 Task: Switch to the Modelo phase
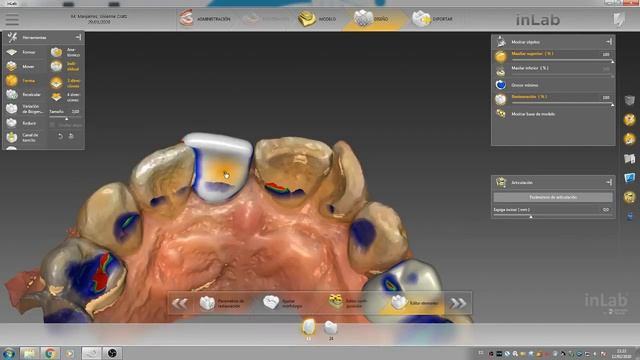[x=318, y=19]
